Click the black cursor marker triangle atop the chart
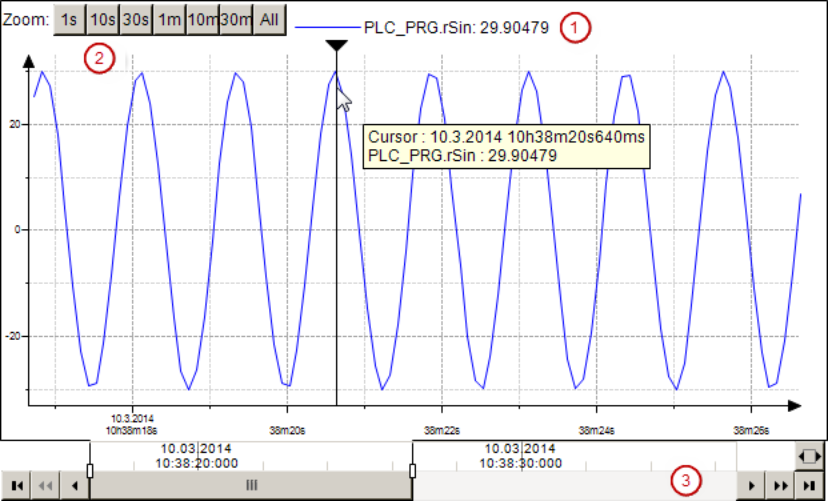Image resolution: width=828 pixels, height=501 pixels. click(x=337, y=46)
